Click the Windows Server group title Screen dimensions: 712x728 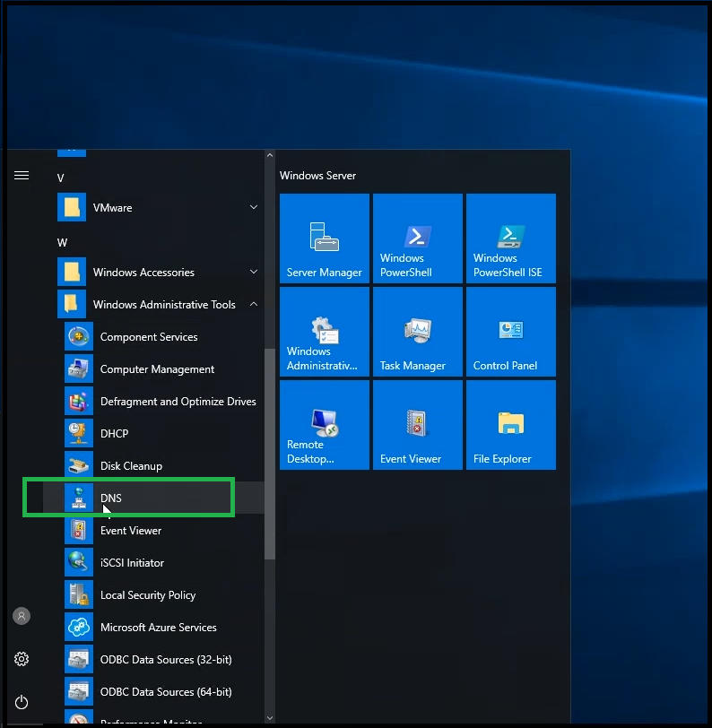317,176
